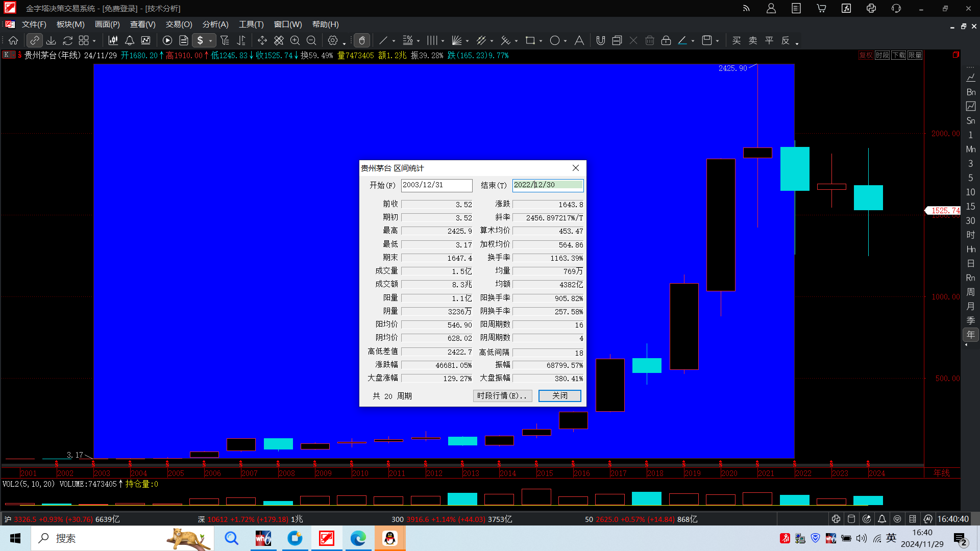Open the 工具(T) menu

[x=252, y=24]
